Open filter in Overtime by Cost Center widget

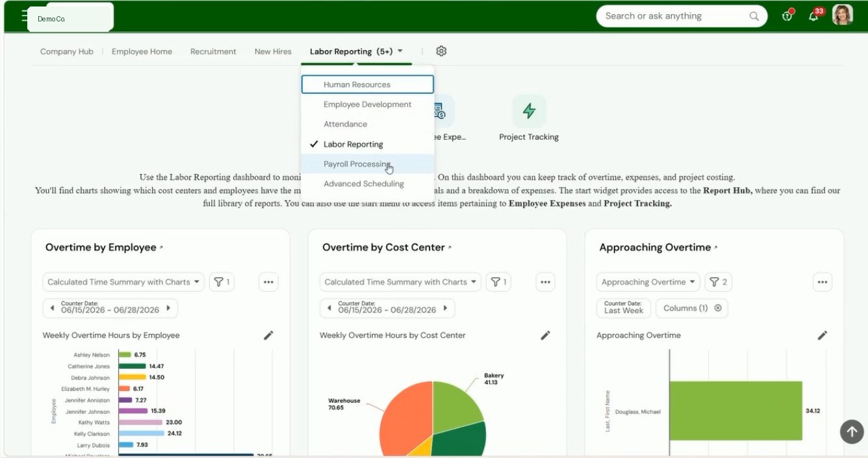(498, 282)
